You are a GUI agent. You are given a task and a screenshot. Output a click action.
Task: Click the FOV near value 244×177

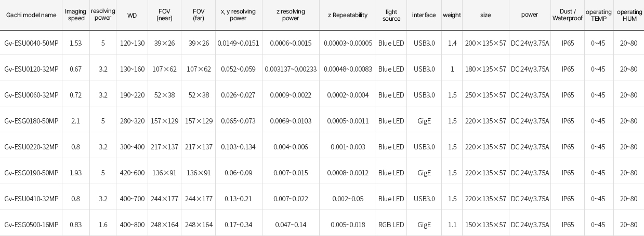(165, 199)
